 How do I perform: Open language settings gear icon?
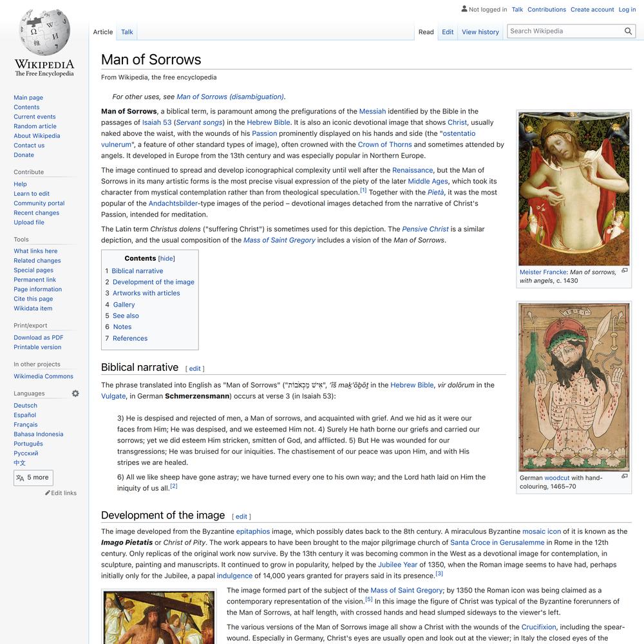(75, 393)
